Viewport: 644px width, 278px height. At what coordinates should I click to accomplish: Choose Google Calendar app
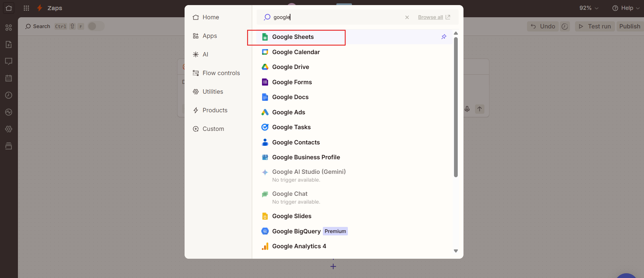coord(354,52)
